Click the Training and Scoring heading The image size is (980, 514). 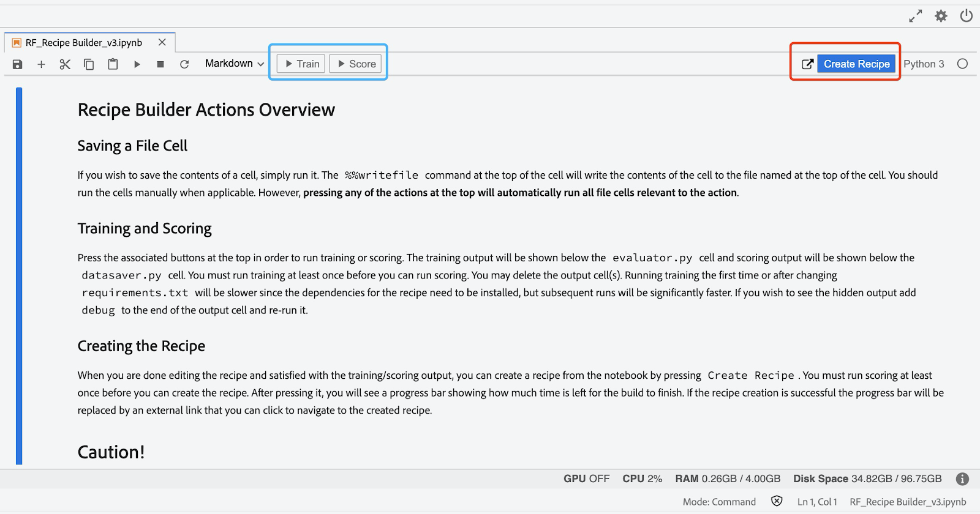(x=144, y=228)
